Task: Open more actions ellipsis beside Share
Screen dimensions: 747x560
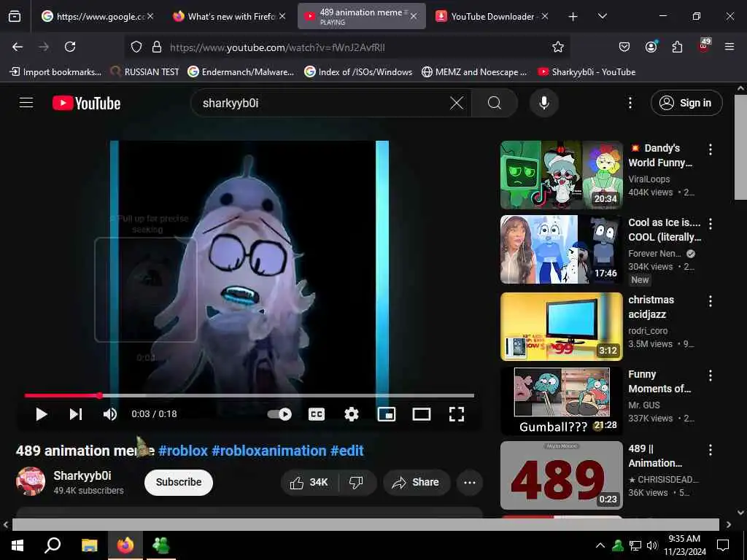Action: pos(470,483)
